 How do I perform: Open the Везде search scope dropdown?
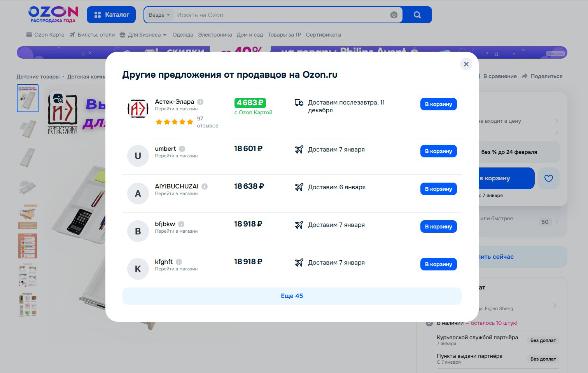(159, 15)
